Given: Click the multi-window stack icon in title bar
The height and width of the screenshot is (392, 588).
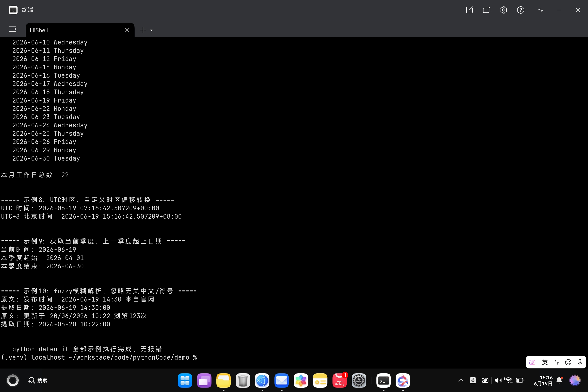Looking at the screenshot, I should (486, 10).
